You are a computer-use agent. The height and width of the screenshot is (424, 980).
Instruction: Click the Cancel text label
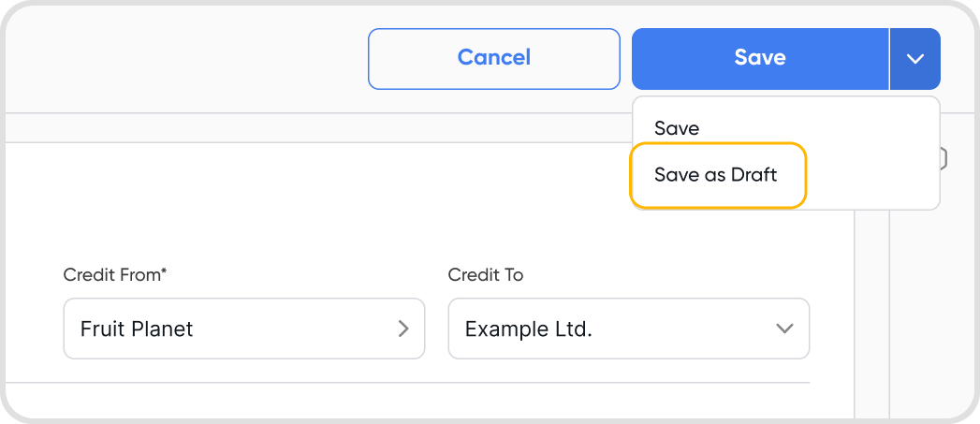click(493, 58)
